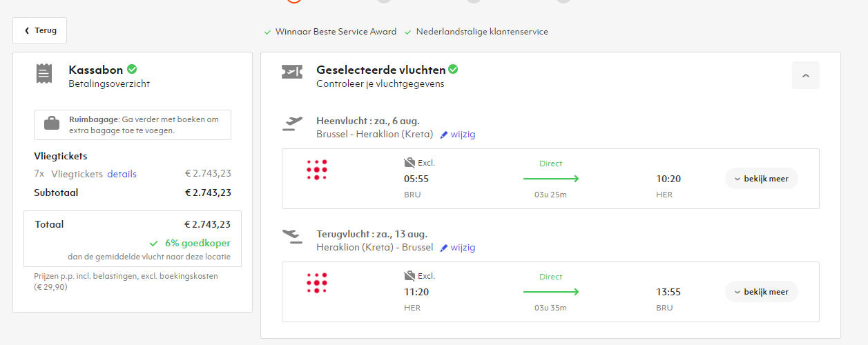The width and height of the screenshot is (868, 345).
Task: Click the ticket icon beside Geselecteerde vluchten
Action: pos(292,72)
